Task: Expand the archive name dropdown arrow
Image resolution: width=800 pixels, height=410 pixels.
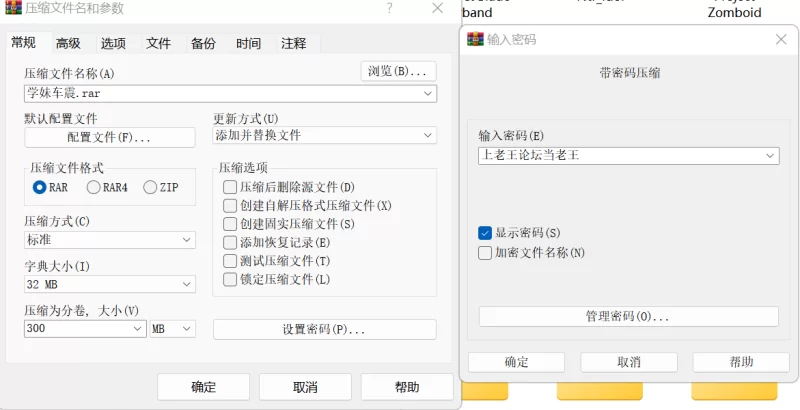Action: coord(428,94)
